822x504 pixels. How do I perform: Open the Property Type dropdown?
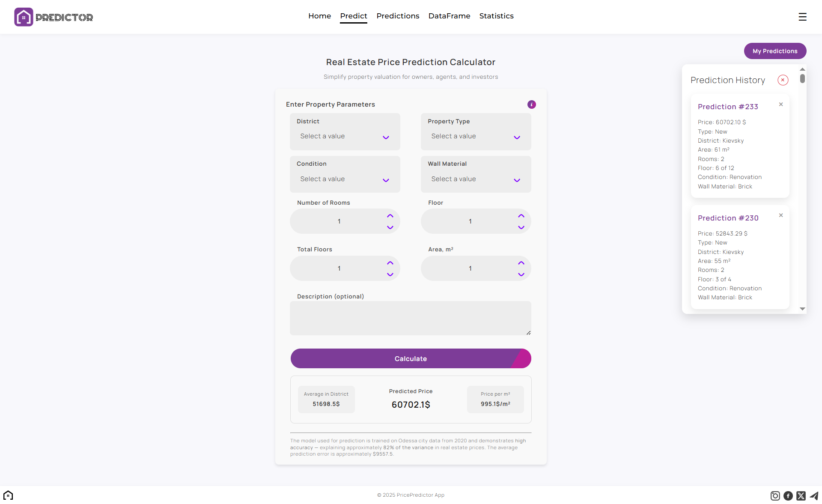(476, 137)
